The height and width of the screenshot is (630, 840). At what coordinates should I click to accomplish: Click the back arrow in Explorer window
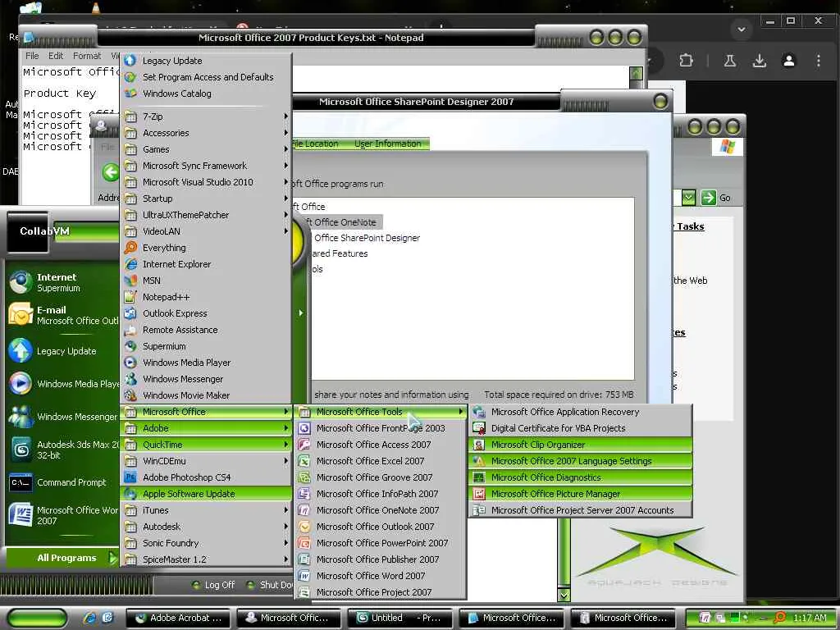(x=111, y=172)
